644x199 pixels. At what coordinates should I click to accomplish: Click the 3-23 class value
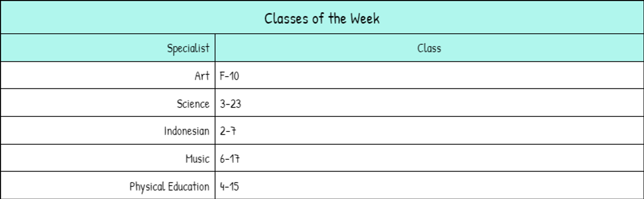[x=230, y=104]
